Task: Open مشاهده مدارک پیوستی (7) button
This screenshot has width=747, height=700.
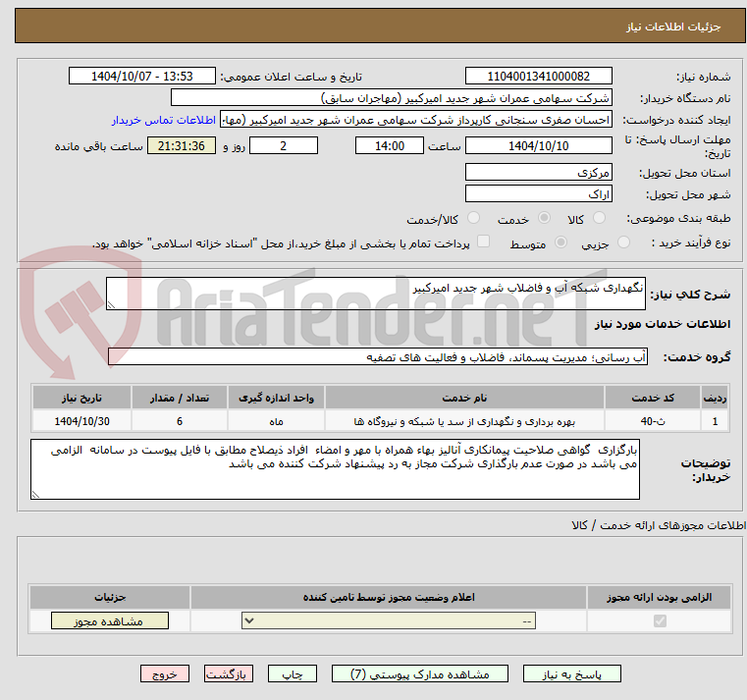Action: tap(420, 673)
